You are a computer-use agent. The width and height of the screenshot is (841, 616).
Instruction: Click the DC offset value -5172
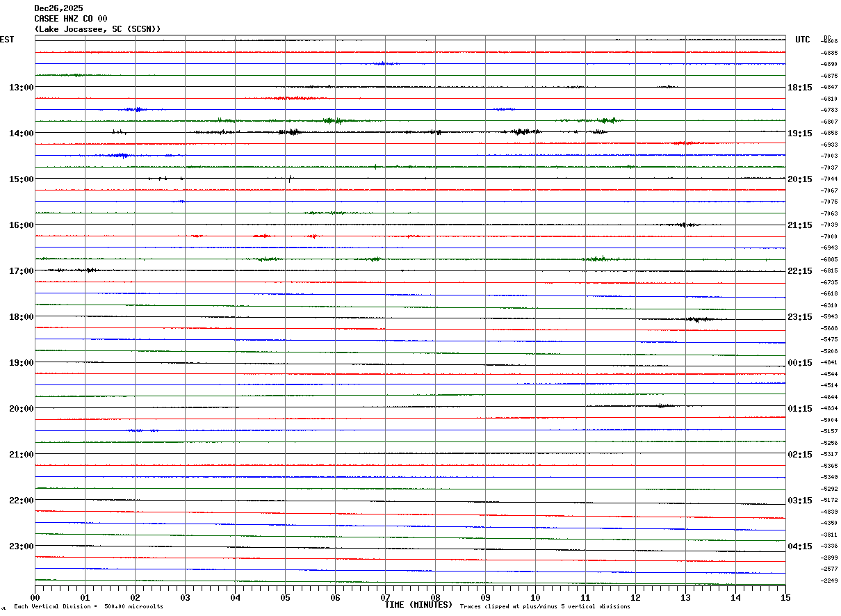coord(829,501)
